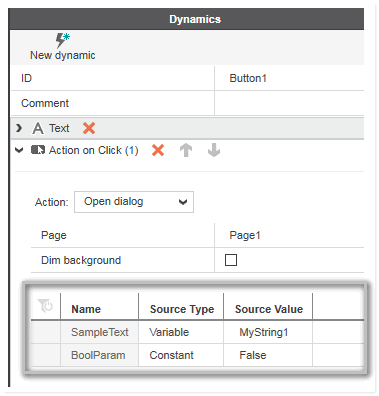Sort by the Source Type column header
The width and height of the screenshot is (379, 396).
pyautogui.click(x=182, y=309)
